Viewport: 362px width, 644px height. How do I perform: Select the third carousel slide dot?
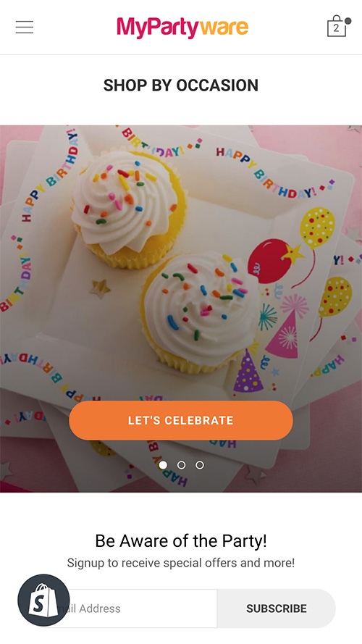pyautogui.click(x=200, y=465)
